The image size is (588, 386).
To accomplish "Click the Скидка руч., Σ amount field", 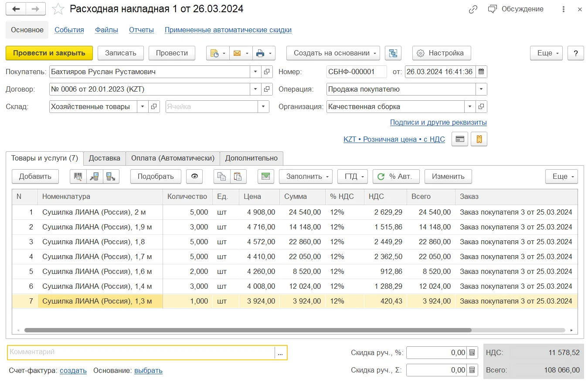I will pos(436,370).
